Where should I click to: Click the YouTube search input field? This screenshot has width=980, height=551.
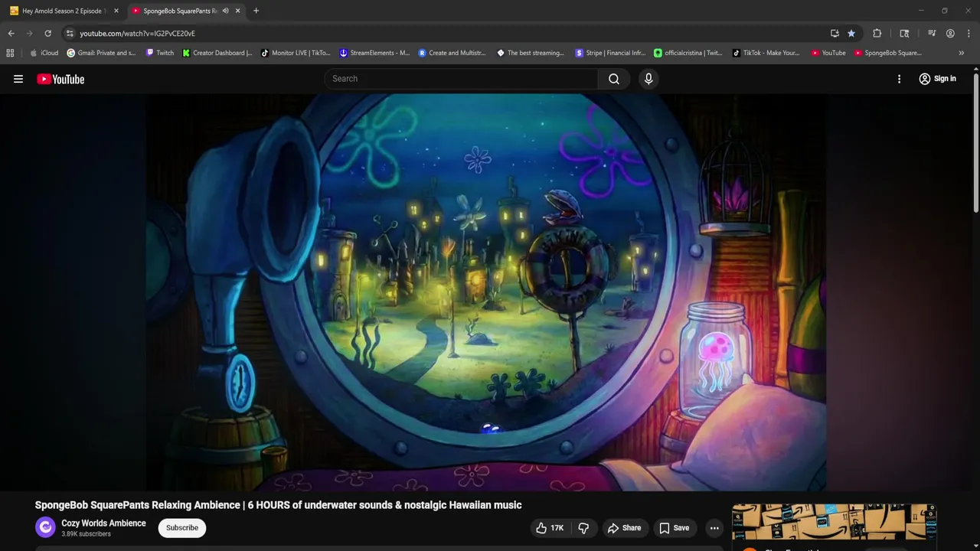[x=462, y=79]
